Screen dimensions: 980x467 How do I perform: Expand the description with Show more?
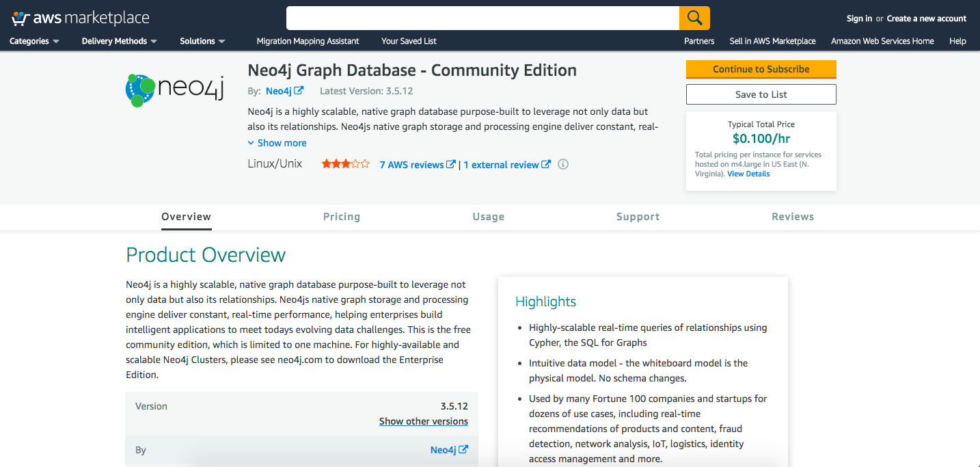point(277,143)
